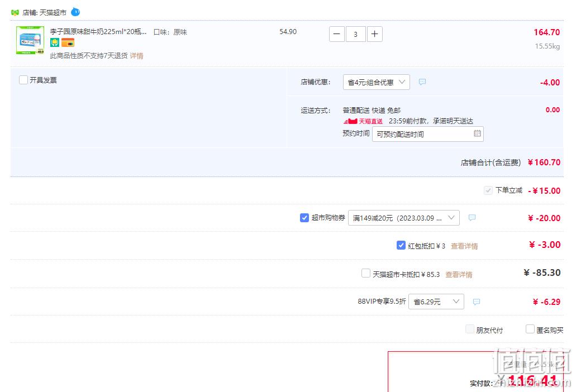576x392 pixels.
Task: Click the green badge icon under product title
Action: tap(55, 42)
